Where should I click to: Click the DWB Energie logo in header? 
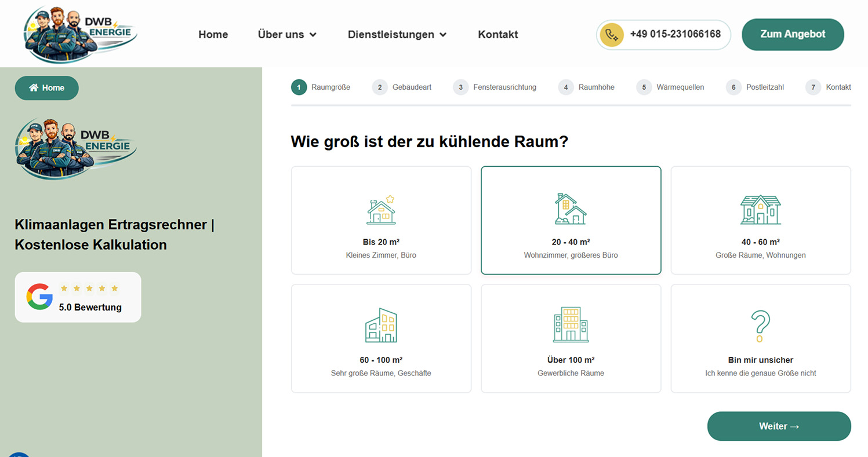[x=80, y=34]
